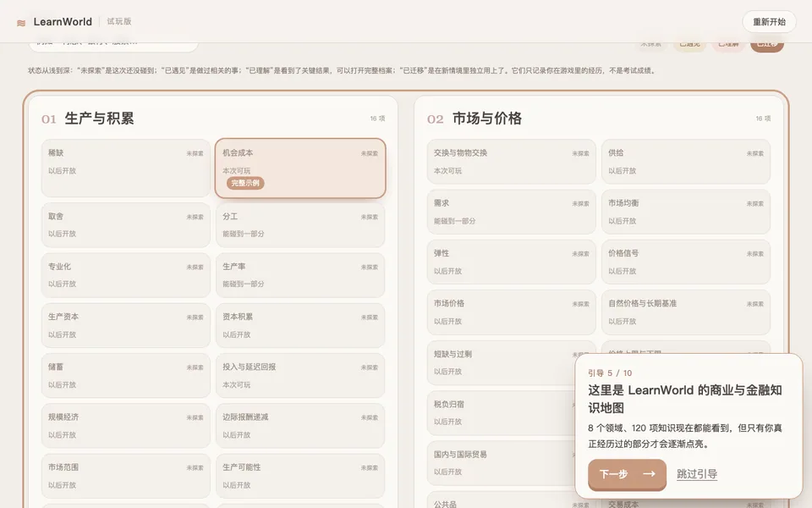The height and width of the screenshot is (508, 812).
Task: Select the 市场范围 card
Action: point(126,476)
